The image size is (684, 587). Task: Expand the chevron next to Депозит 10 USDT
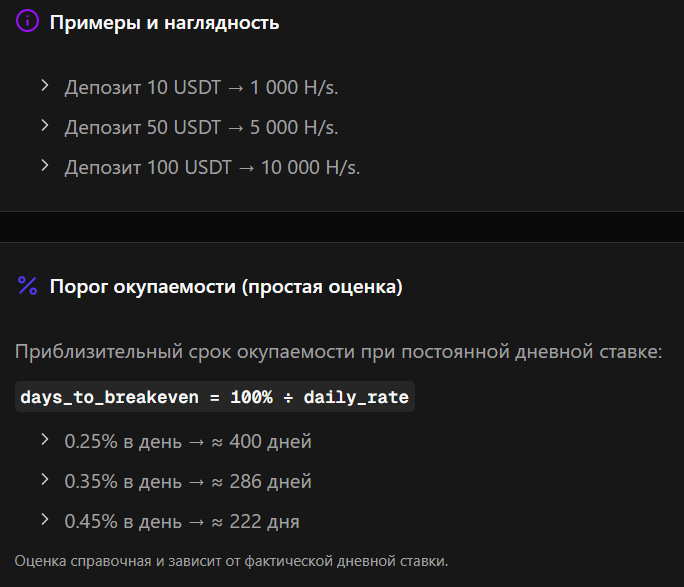pos(45,86)
